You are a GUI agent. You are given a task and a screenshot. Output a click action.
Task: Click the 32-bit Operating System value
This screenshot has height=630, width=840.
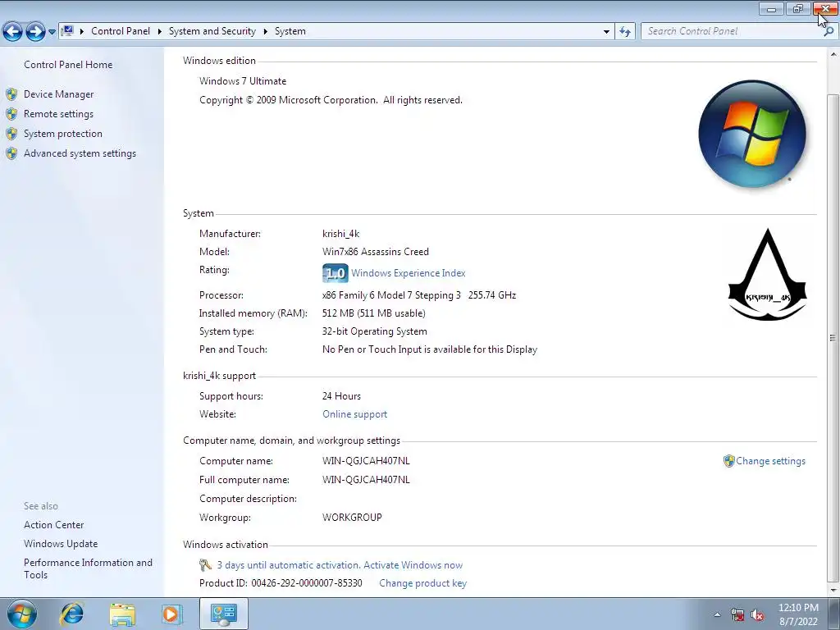click(374, 331)
